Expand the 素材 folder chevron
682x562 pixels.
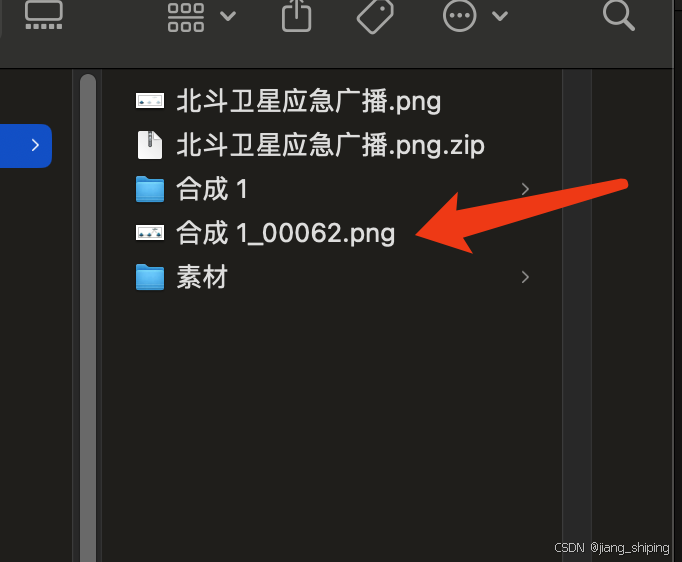pyautogui.click(x=525, y=277)
